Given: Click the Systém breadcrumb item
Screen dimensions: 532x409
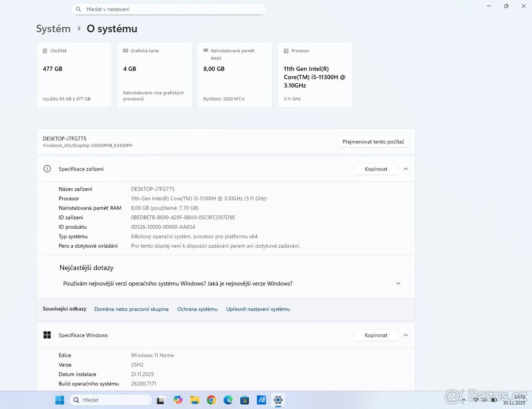Looking at the screenshot, I should pos(53,28).
